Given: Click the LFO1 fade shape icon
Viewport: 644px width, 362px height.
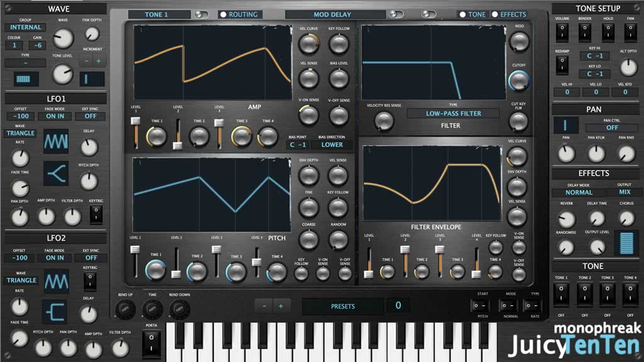Looking at the screenshot, I should [55, 173].
